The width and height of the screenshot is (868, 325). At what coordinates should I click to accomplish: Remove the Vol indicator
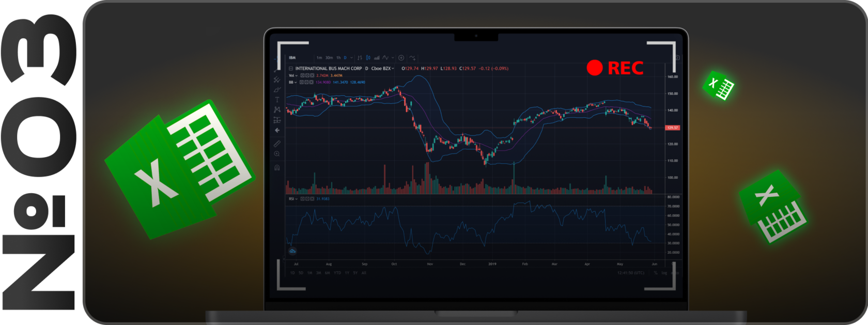coord(312,75)
